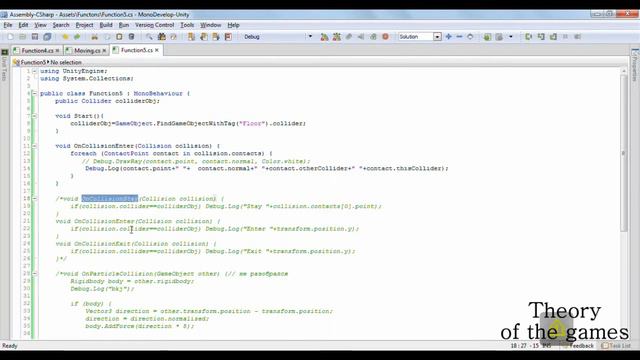Image resolution: width=640 pixels, height=360 pixels.
Task: Click the FindGameObjectWithTag("Floor") line
Action: [x=188, y=123]
